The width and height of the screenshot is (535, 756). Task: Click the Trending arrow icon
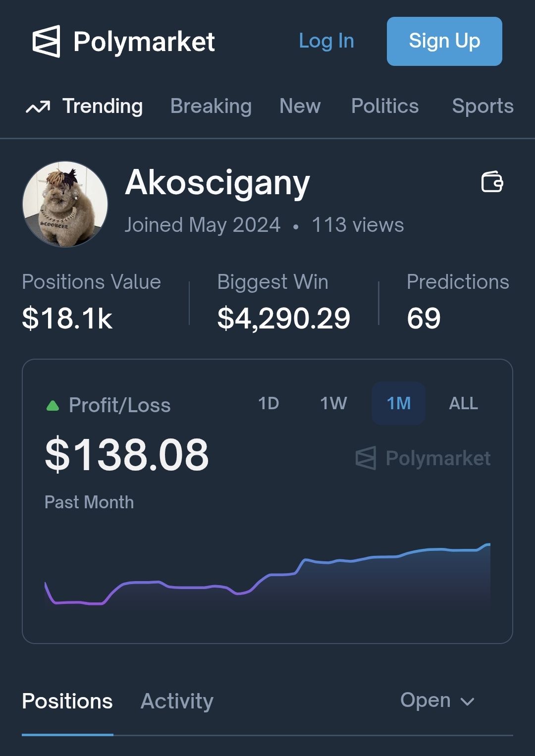click(38, 107)
